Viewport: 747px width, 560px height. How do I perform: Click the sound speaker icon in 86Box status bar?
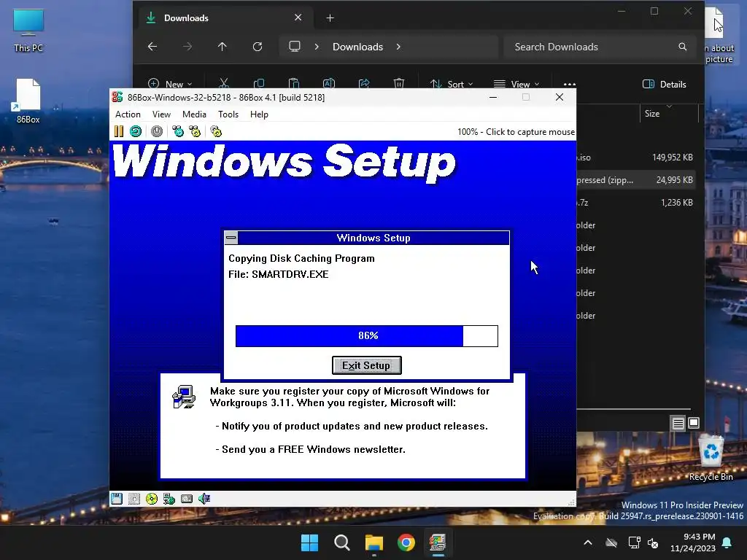tap(204, 499)
